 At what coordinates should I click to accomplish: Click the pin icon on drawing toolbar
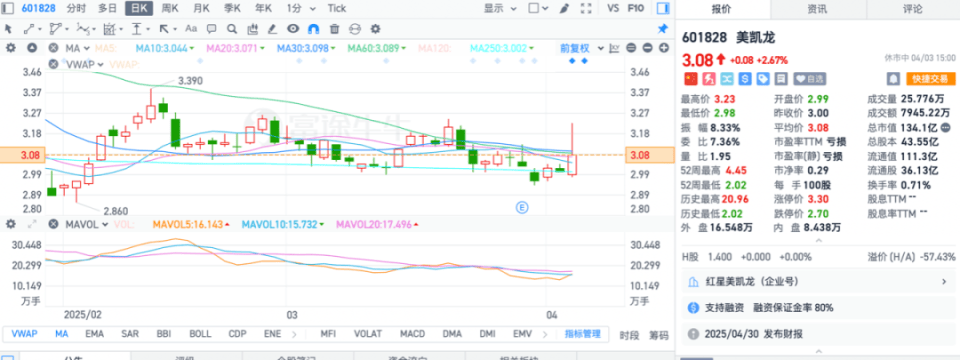coord(662,29)
